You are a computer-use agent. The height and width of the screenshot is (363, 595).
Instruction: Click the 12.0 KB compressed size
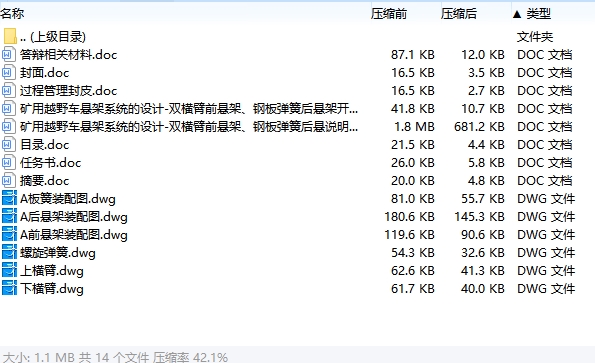(483, 55)
